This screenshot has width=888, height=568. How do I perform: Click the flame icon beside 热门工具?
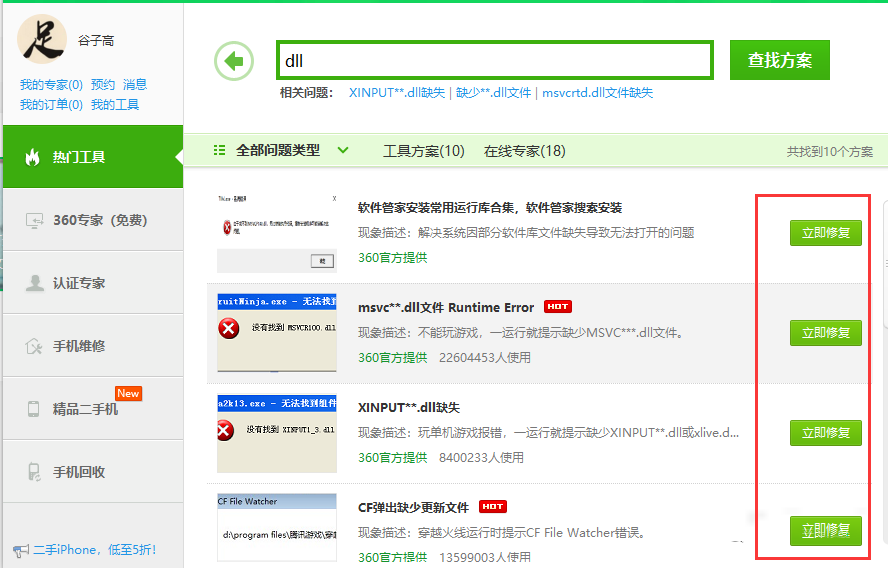[x=33, y=157]
